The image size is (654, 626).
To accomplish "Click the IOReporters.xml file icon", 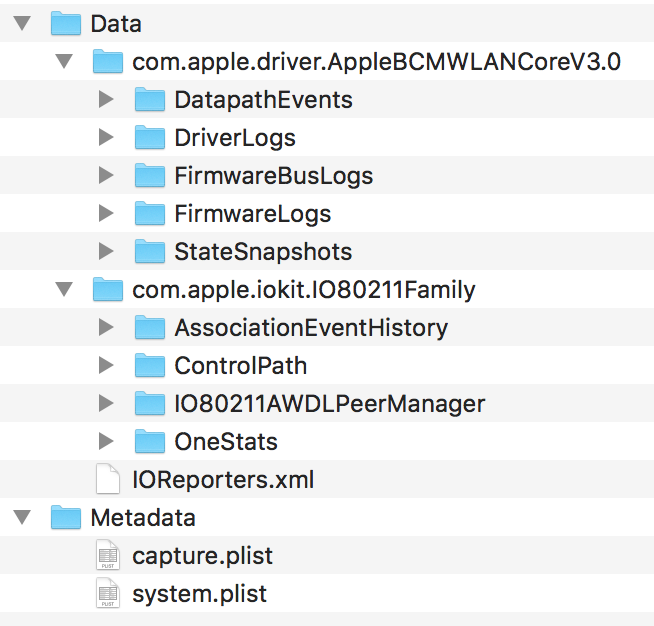I will pos(107,480).
